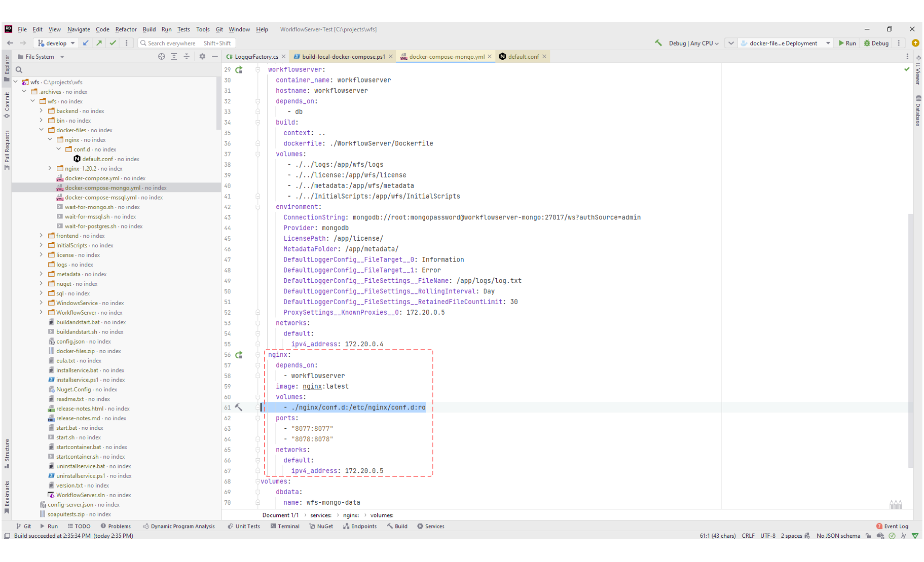Click the Debug button
This screenshot has width=924, height=562.
(x=876, y=43)
